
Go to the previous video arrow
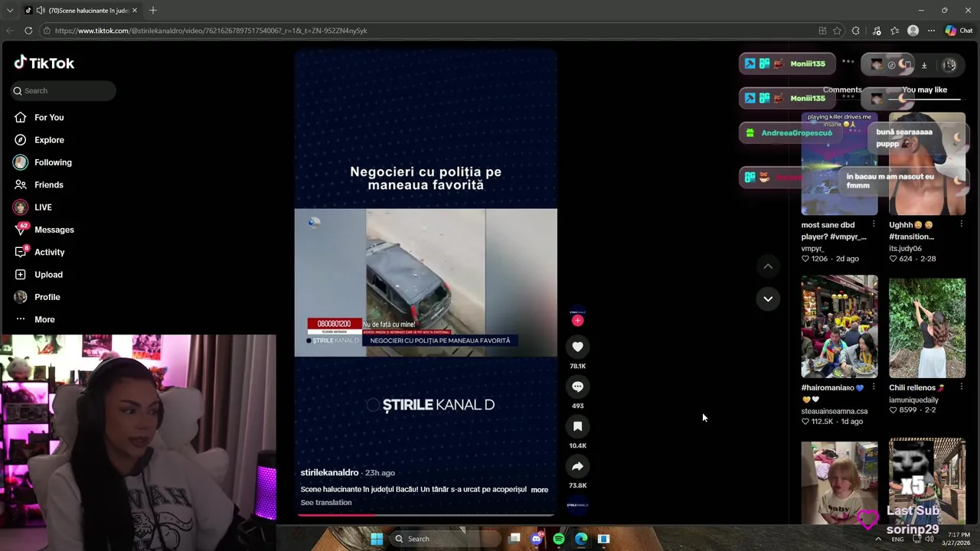click(x=768, y=266)
